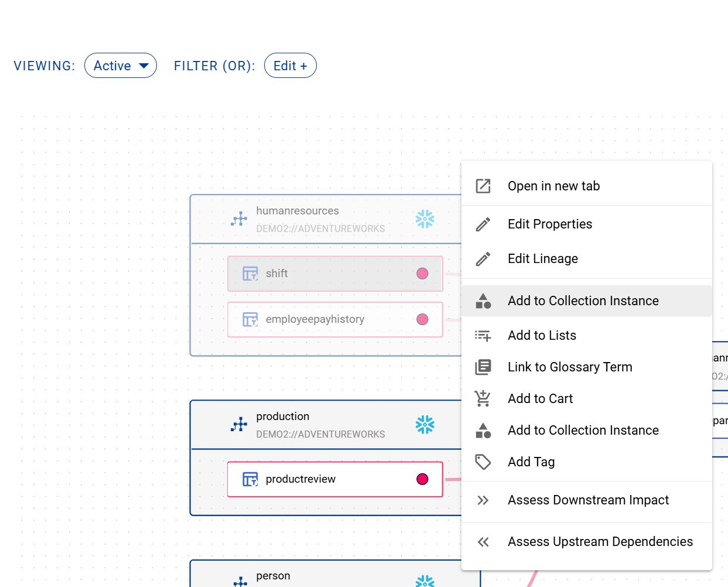Click the Open in new tab icon
Screen dimensions: 728x587
coord(483,186)
